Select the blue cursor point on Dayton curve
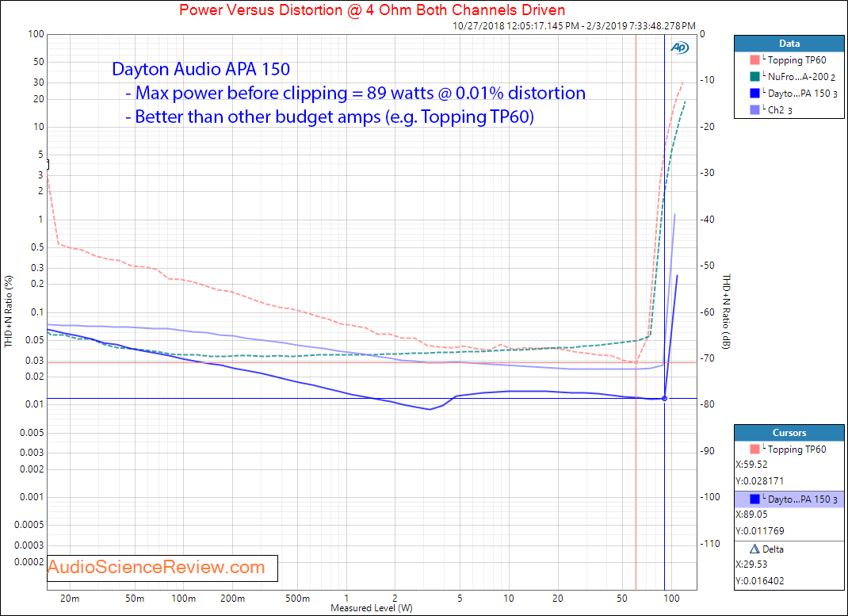This screenshot has height=616, width=848. tap(665, 399)
